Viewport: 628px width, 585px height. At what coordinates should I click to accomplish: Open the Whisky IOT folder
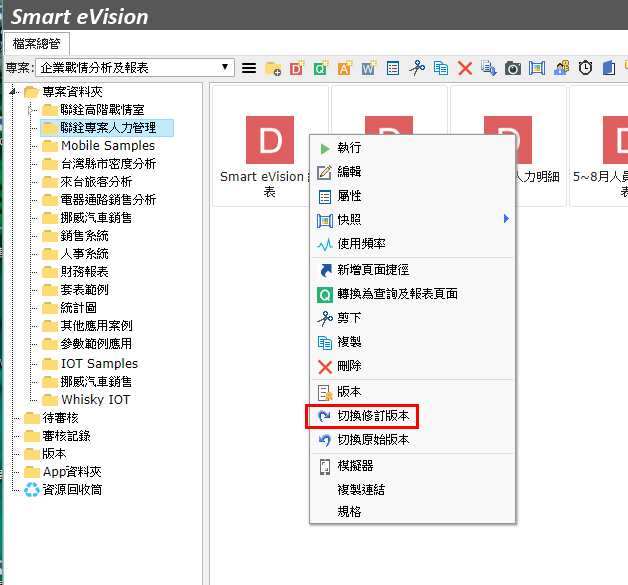pyautogui.click(x=95, y=400)
